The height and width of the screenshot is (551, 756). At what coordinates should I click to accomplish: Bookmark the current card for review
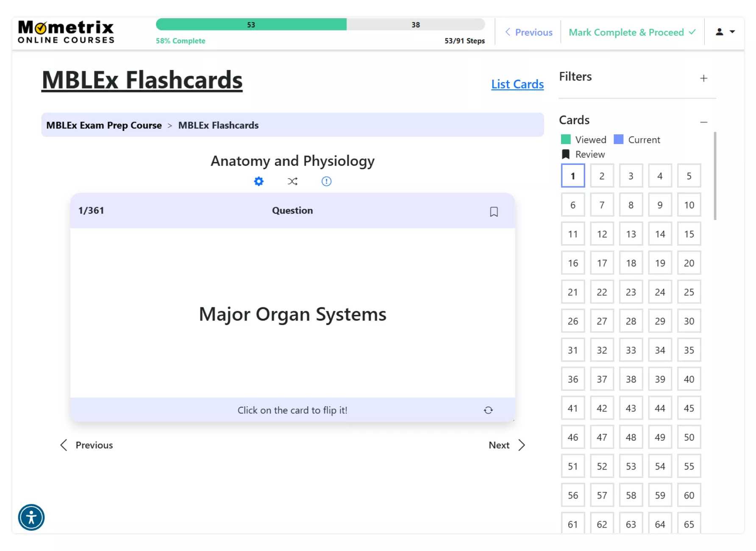pyautogui.click(x=494, y=211)
